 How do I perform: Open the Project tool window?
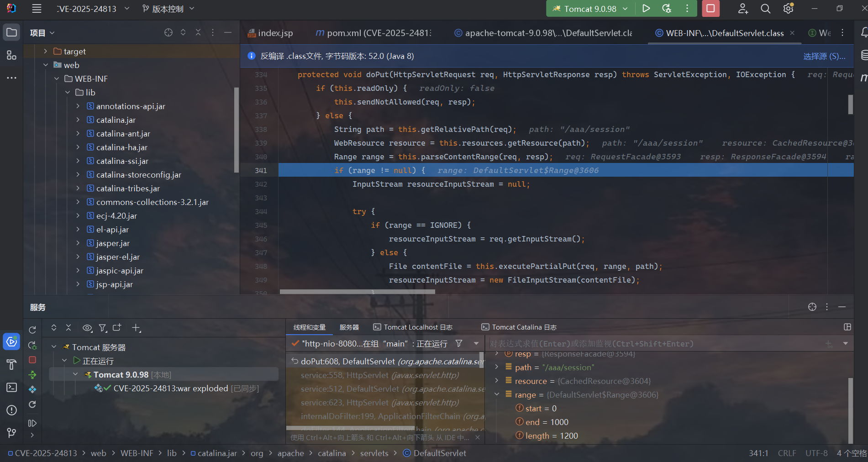(x=11, y=32)
